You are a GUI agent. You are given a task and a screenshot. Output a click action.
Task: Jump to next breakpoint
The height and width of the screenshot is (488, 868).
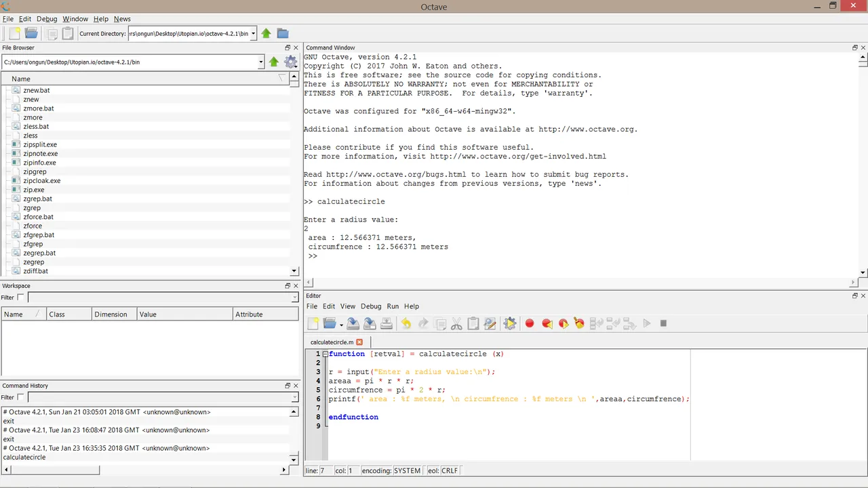563,323
